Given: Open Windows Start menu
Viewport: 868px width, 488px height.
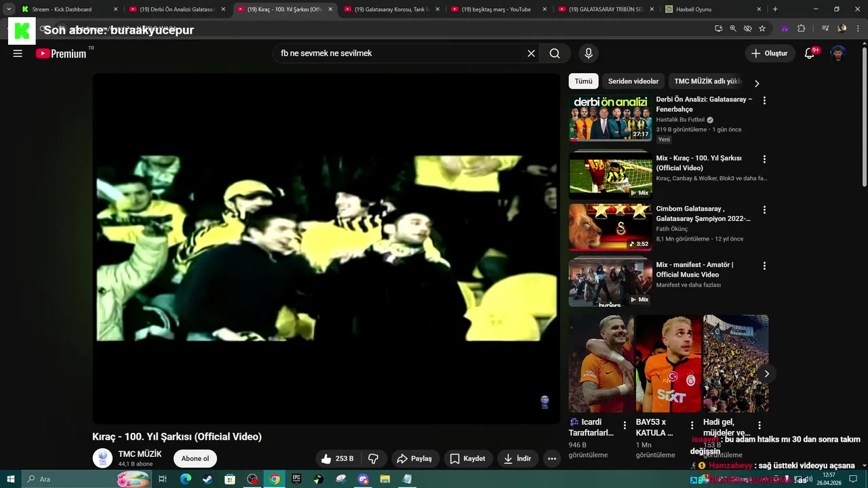Looking at the screenshot, I should pos(10,479).
